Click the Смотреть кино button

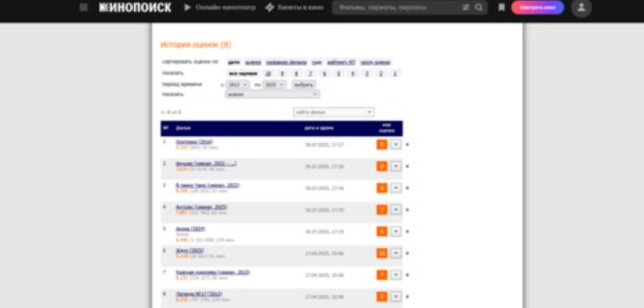[537, 7]
